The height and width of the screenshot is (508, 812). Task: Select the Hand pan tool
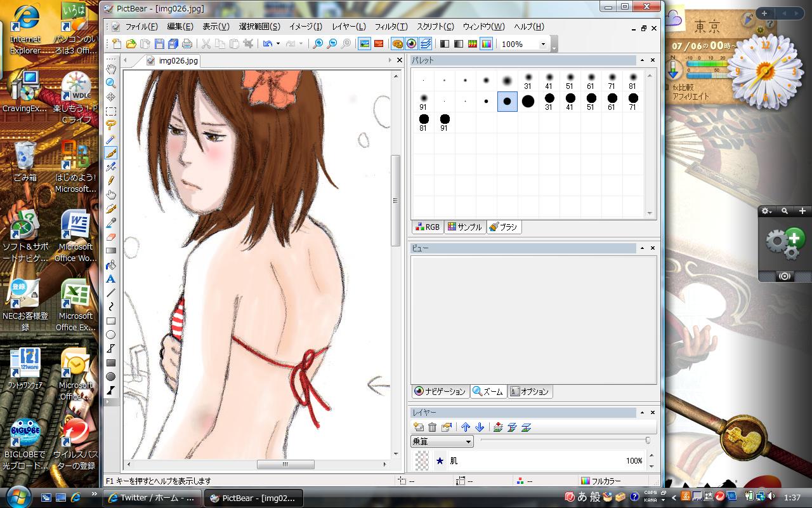click(x=111, y=69)
